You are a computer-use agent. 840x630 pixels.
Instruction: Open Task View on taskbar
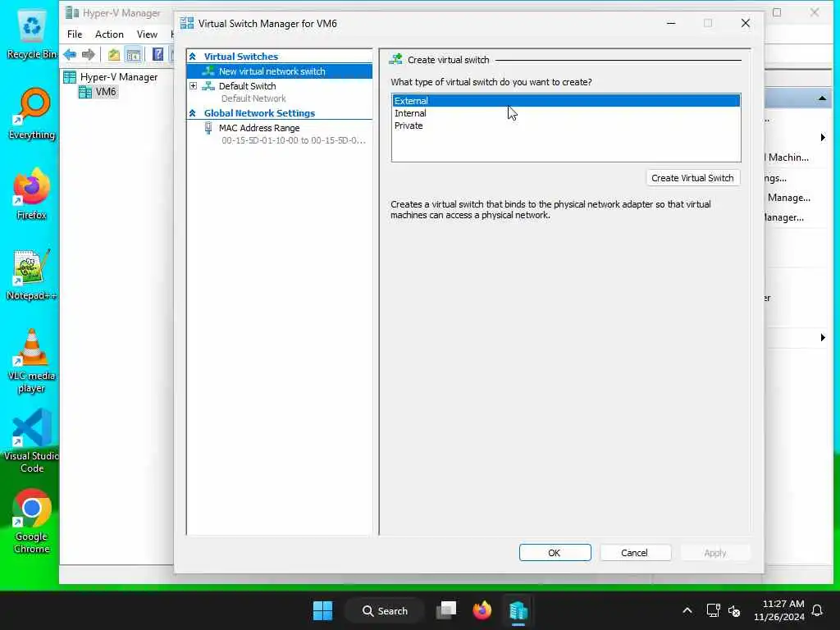coord(446,610)
